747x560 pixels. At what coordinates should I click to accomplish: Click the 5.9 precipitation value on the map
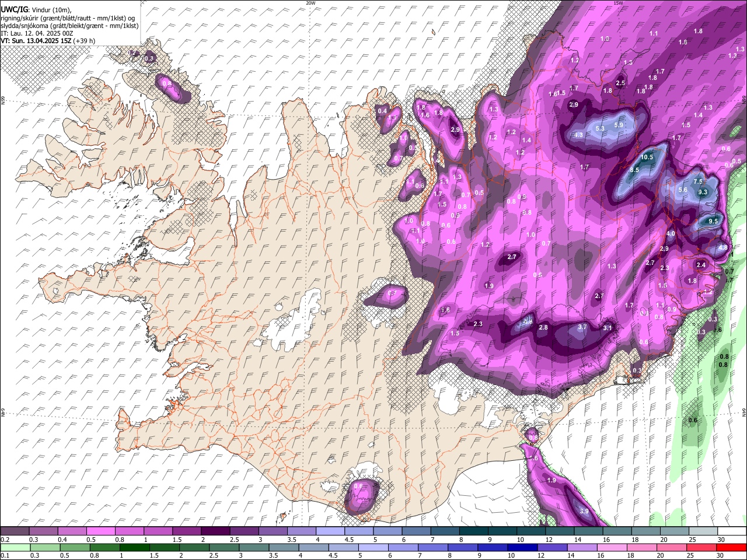click(x=619, y=125)
